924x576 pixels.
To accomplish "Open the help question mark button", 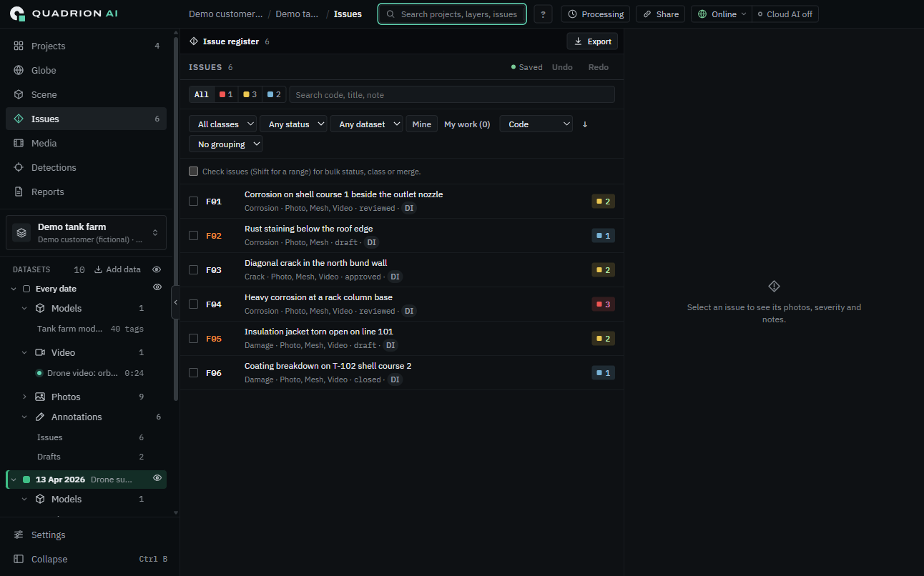I will 543,14.
